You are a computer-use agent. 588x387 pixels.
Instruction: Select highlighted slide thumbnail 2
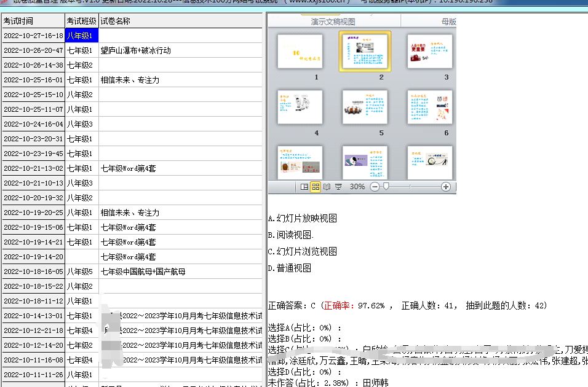pyautogui.click(x=365, y=52)
